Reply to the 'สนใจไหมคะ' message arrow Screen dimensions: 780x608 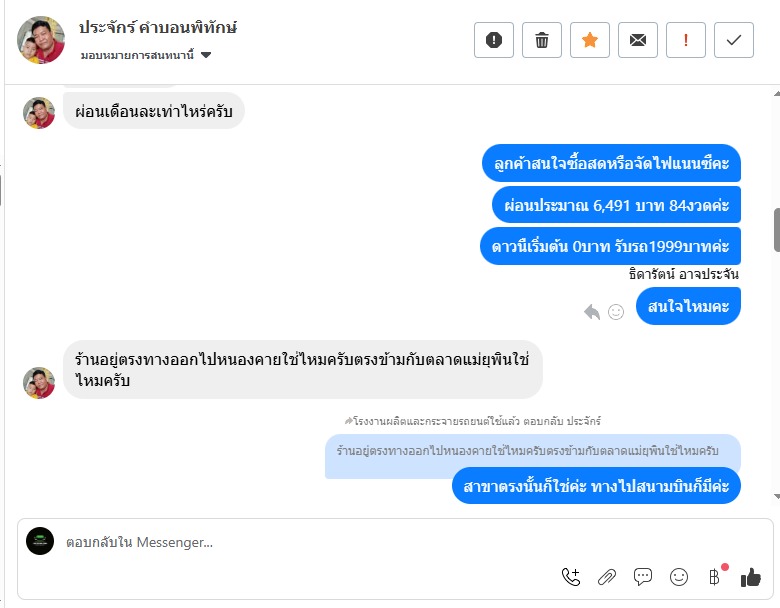tap(592, 312)
